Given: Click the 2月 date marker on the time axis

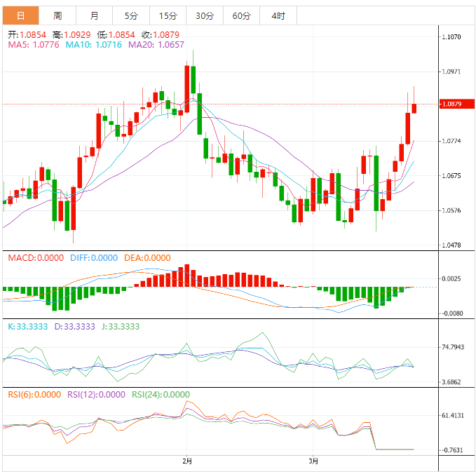Looking at the screenshot, I should tap(186, 461).
